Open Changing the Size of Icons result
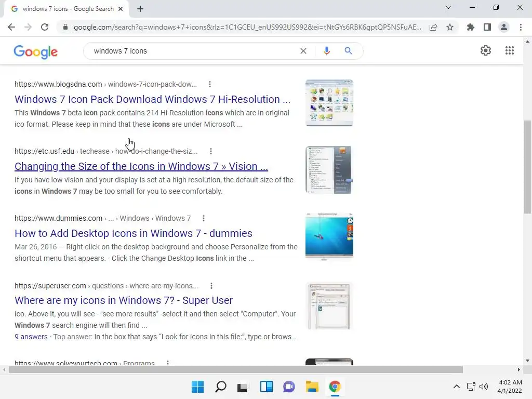 pos(141,167)
